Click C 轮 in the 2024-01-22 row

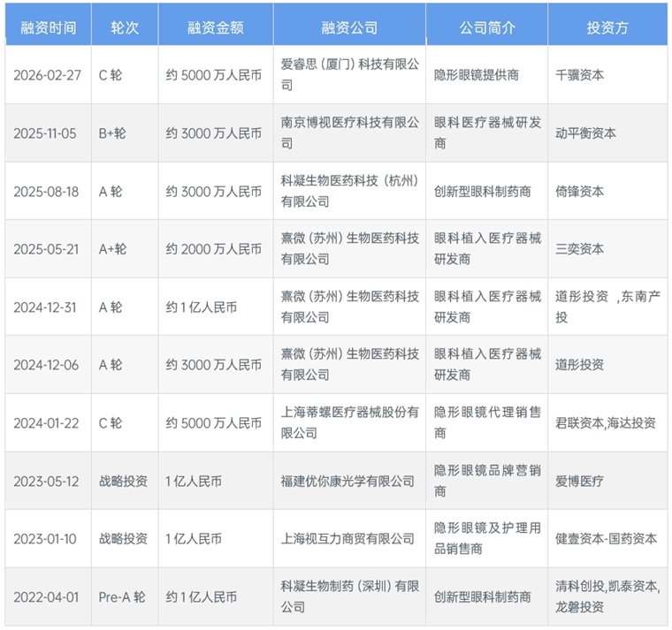(111, 423)
